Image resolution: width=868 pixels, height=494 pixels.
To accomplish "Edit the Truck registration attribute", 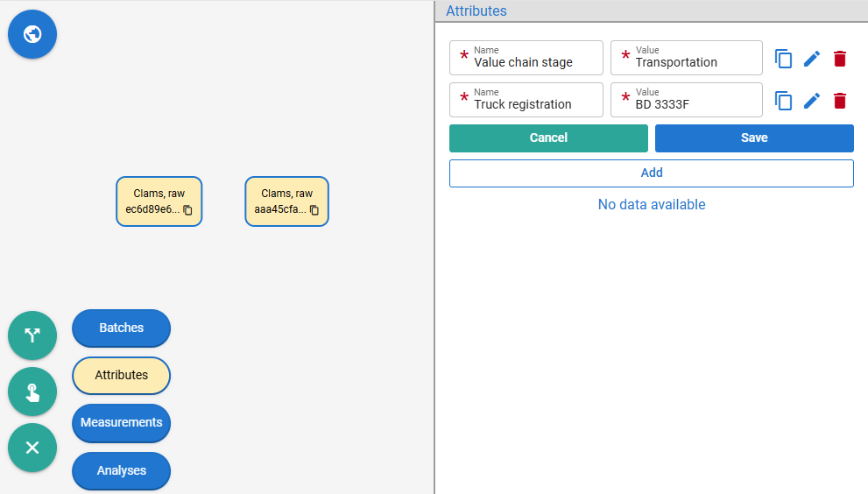I will (x=812, y=101).
